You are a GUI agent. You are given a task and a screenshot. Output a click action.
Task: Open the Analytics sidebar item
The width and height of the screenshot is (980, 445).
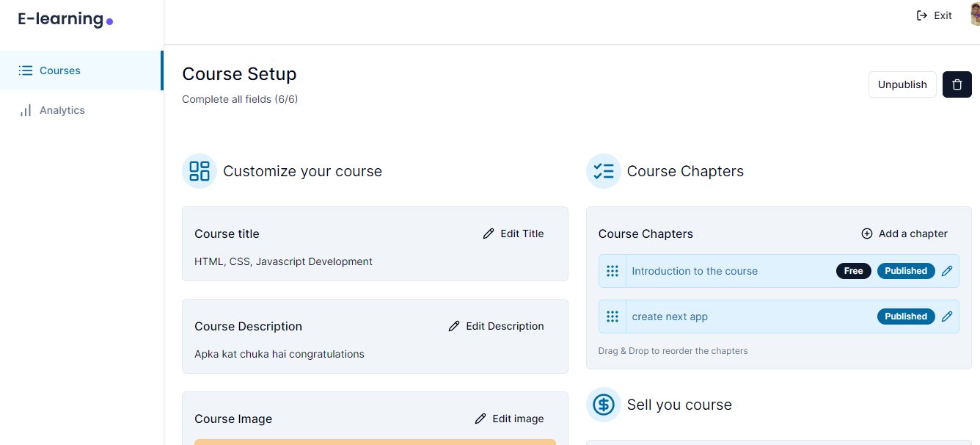coord(81,110)
